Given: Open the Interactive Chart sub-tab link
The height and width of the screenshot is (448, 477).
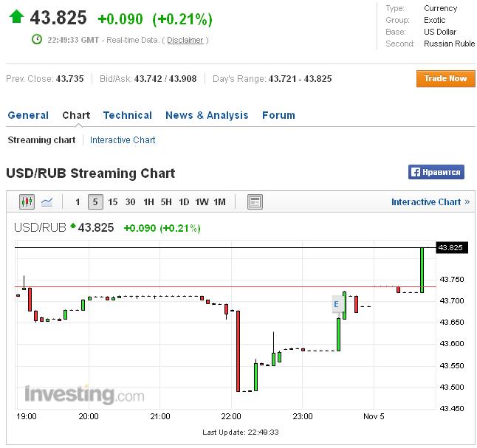Looking at the screenshot, I should [x=123, y=140].
